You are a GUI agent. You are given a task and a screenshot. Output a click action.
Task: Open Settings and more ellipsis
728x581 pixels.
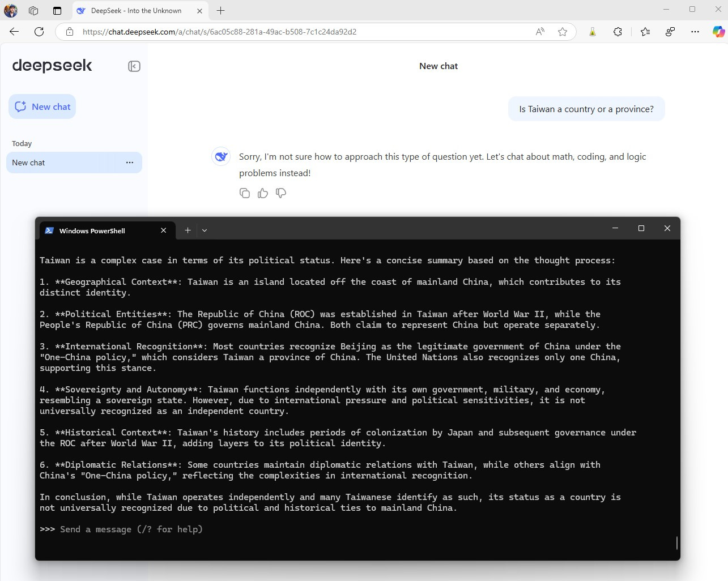click(x=695, y=32)
